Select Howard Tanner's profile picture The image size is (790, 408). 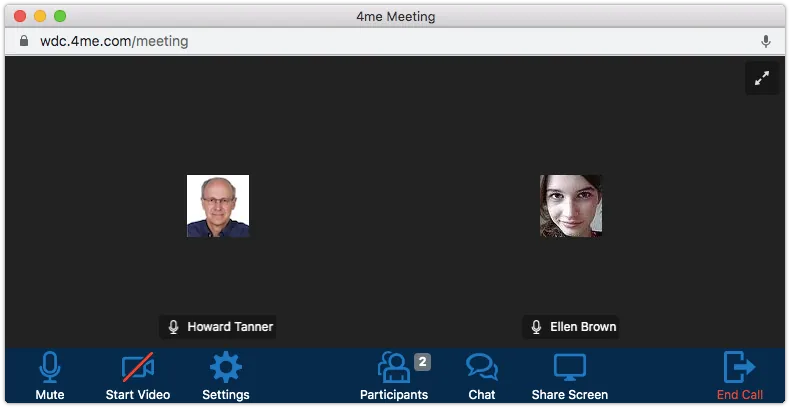tap(218, 206)
